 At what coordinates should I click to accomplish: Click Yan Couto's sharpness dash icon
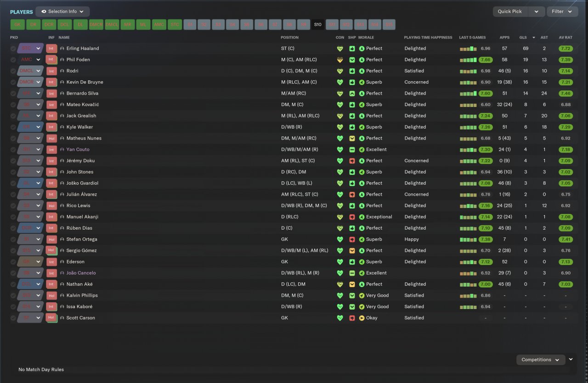(352, 149)
